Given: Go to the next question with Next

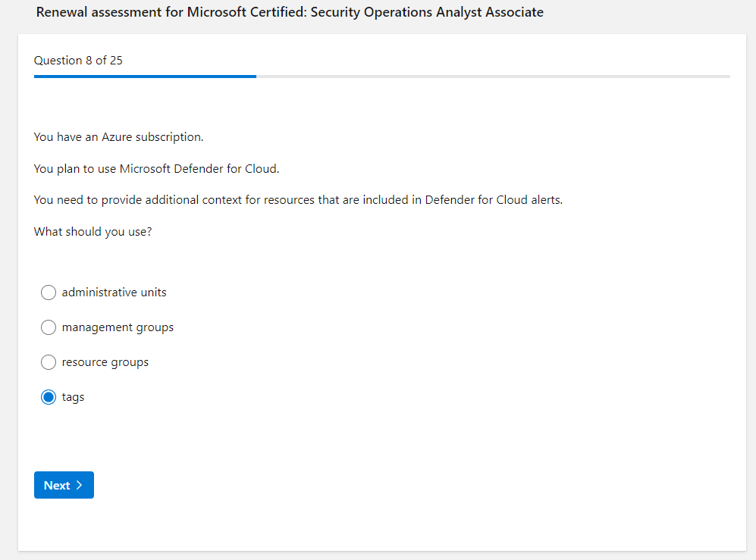Looking at the screenshot, I should [x=58, y=486].
